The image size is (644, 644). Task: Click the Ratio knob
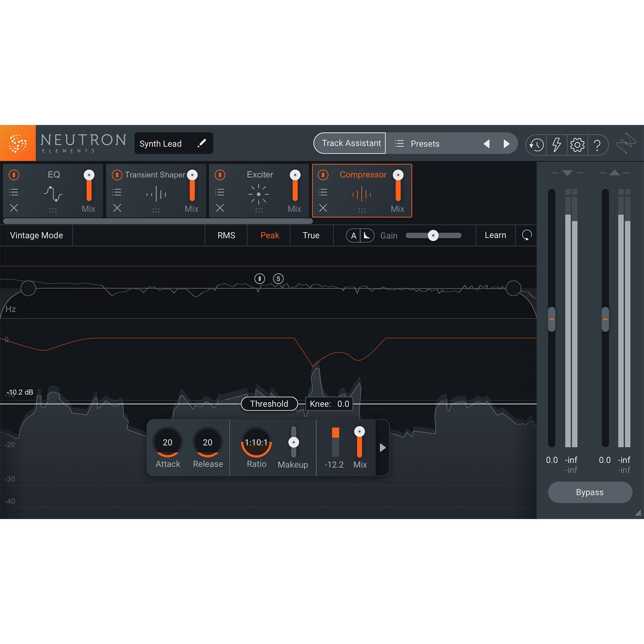[x=256, y=442]
